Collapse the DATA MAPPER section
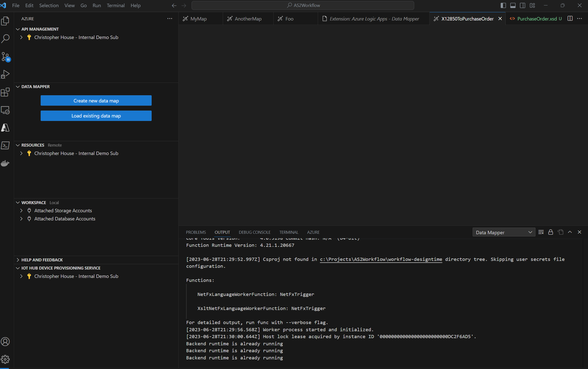This screenshot has width=588, height=369. (x=18, y=86)
